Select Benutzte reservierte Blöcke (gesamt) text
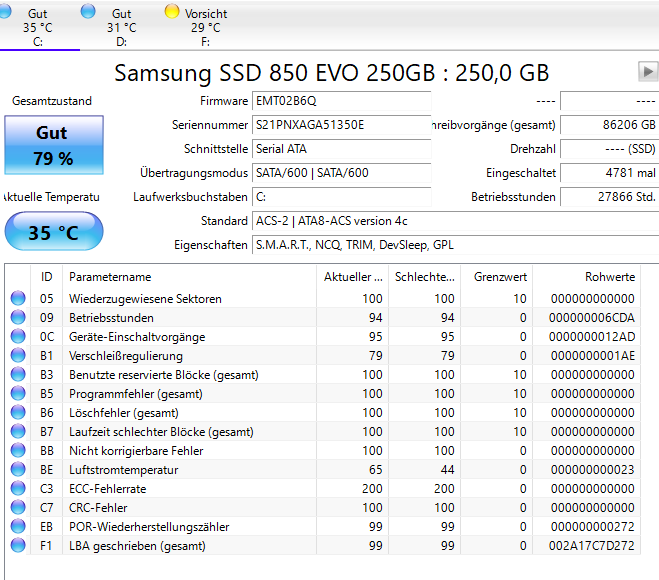The width and height of the screenshot is (659, 580). [163, 375]
